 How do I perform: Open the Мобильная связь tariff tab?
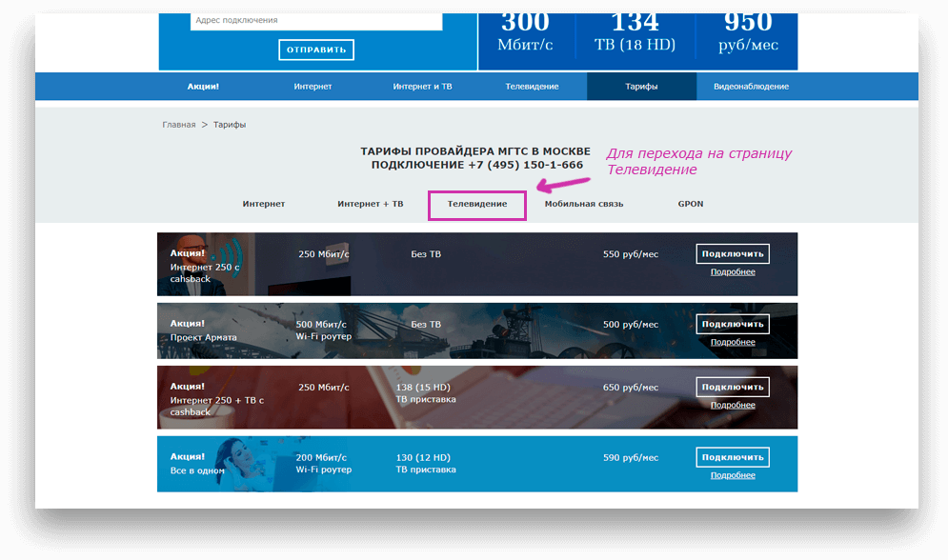click(x=584, y=204)
